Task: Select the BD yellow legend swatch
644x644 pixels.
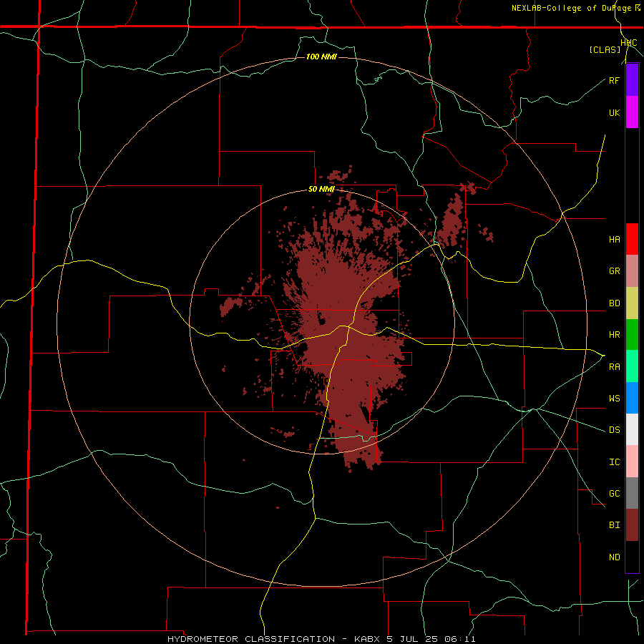Action: [x=632, y=303]
